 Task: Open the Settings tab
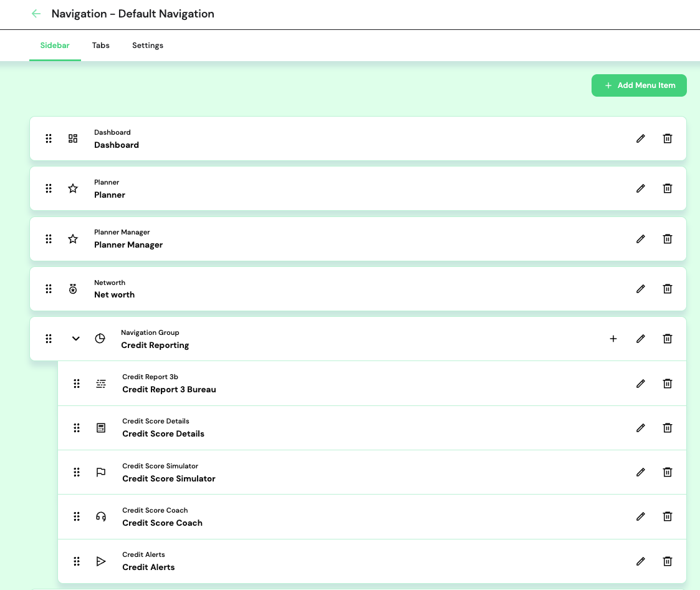point(148,46)
